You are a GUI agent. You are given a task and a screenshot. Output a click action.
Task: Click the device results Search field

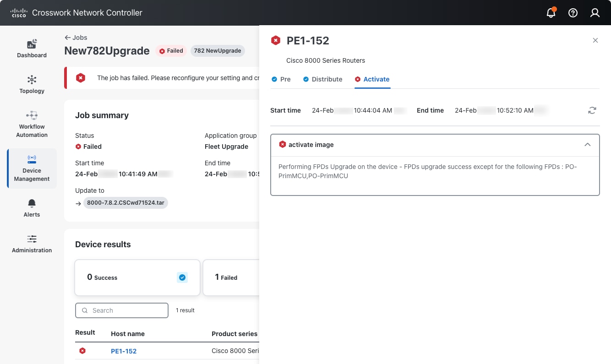pyautogui.click(x=122, y=310)
